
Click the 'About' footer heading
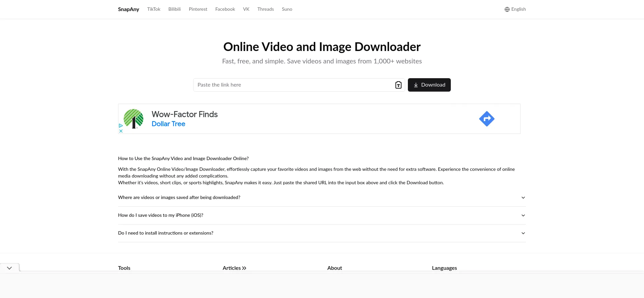pos(335,268)
